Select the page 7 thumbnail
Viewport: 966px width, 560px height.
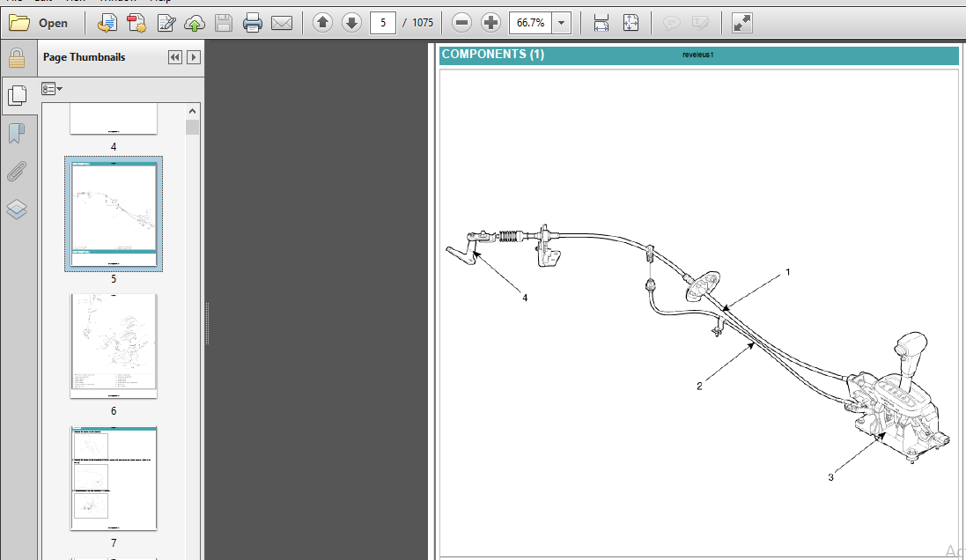114,478
